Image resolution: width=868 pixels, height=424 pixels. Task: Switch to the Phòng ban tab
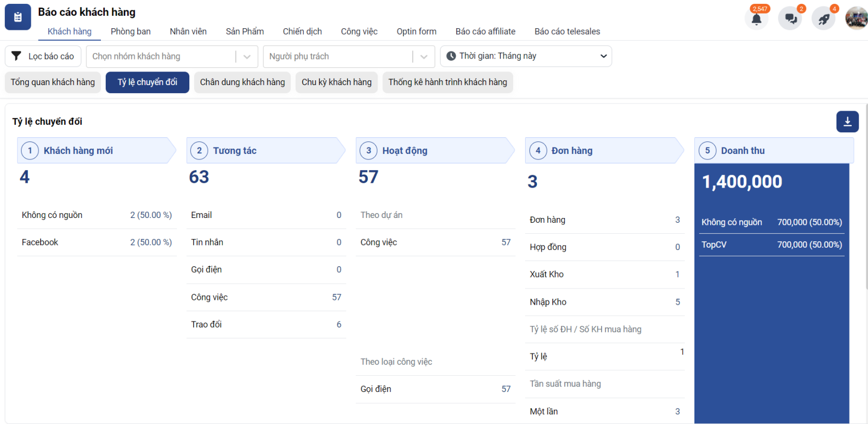click(131, 31)
